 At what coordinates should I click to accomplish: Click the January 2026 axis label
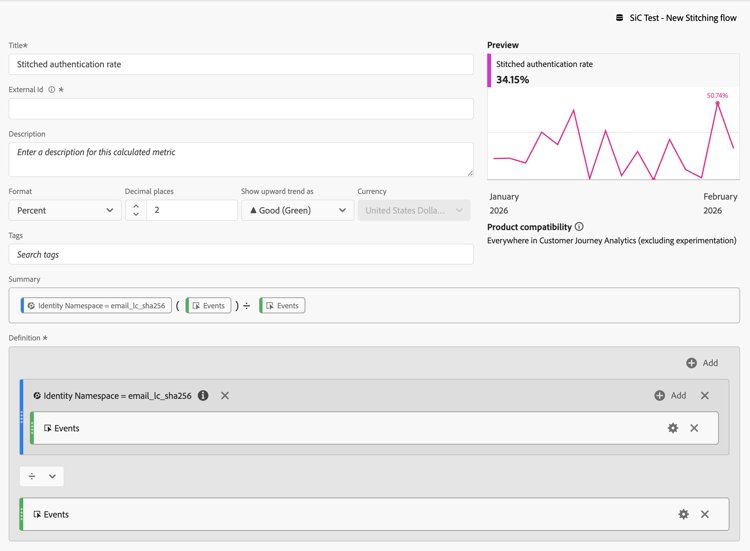click(504, 203)
